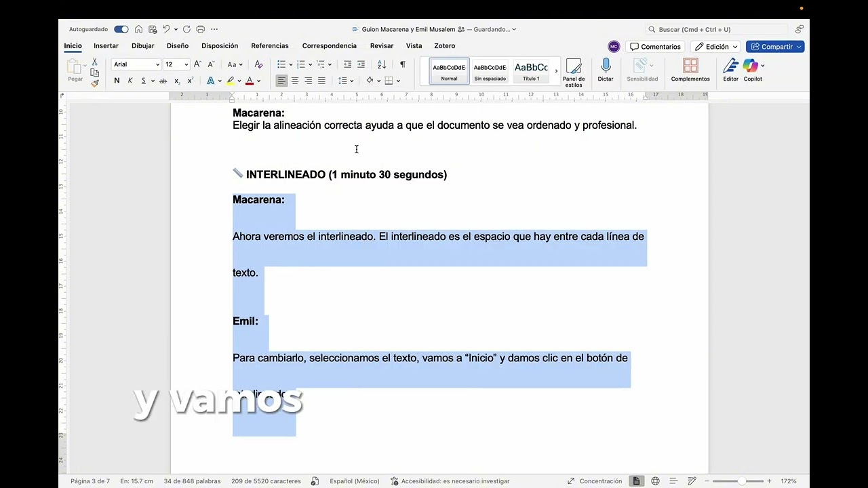Screen dimensions: 868x488
Task: Click the print icon
Action: click(200, 29)
